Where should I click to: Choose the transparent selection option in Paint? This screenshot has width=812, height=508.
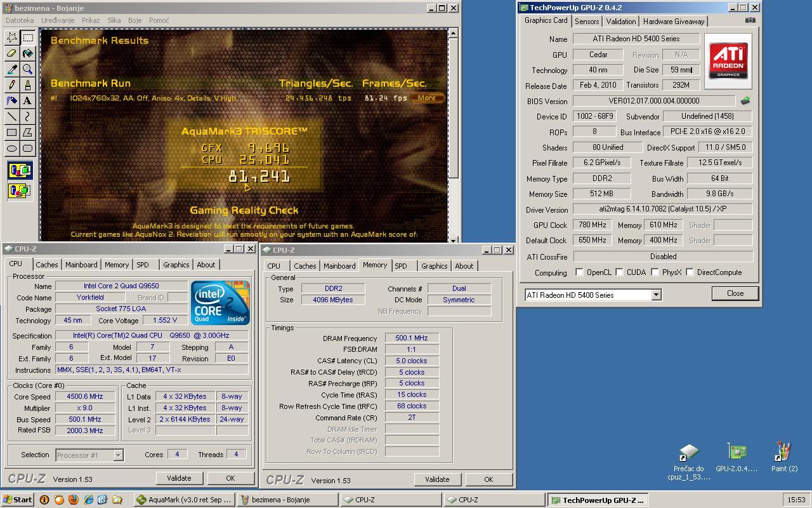coord(20,190)
